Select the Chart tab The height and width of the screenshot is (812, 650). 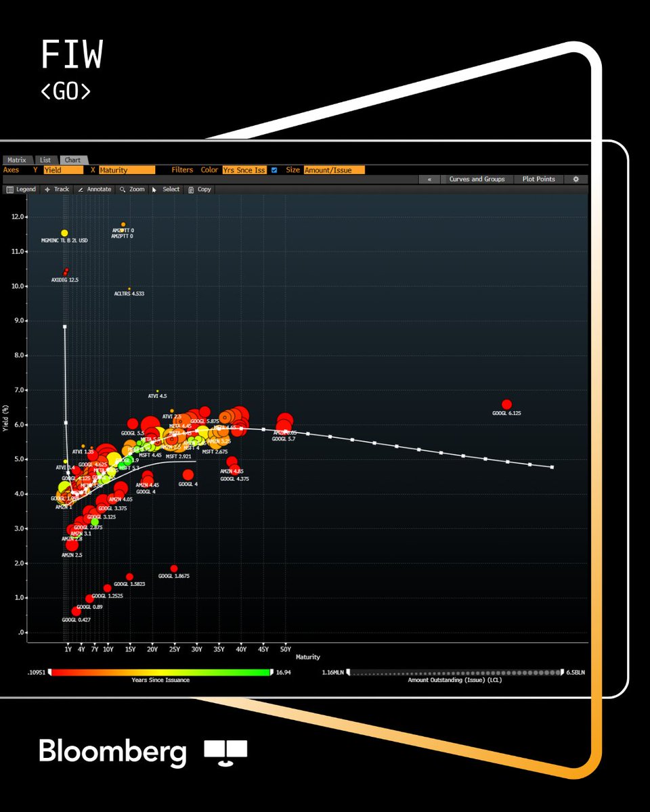tap(72, 160)
